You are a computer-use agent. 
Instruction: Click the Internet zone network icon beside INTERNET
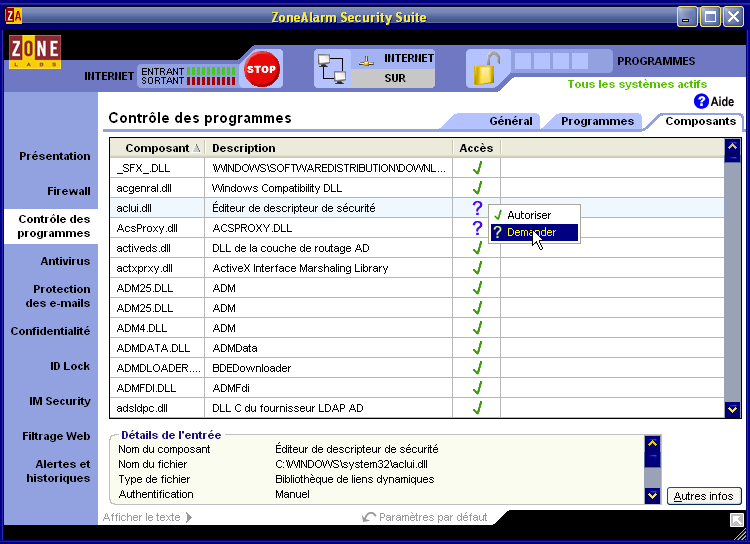[366, 61]
